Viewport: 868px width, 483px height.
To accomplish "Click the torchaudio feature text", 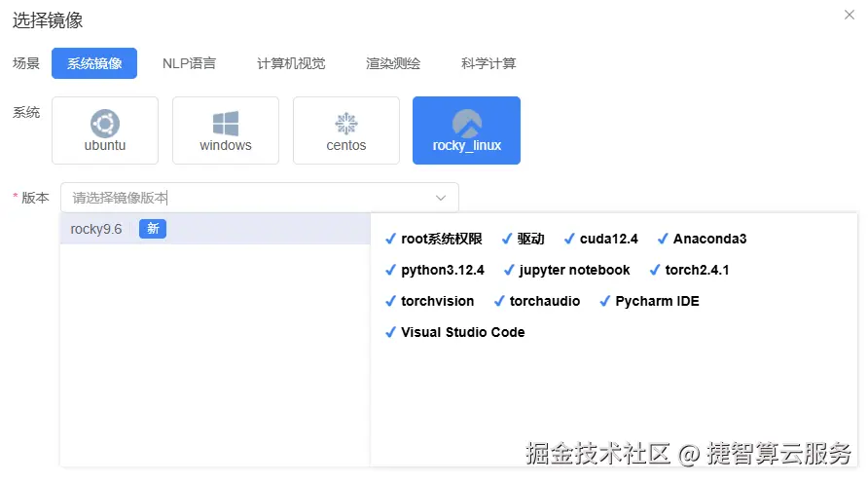I will [545, 301].
